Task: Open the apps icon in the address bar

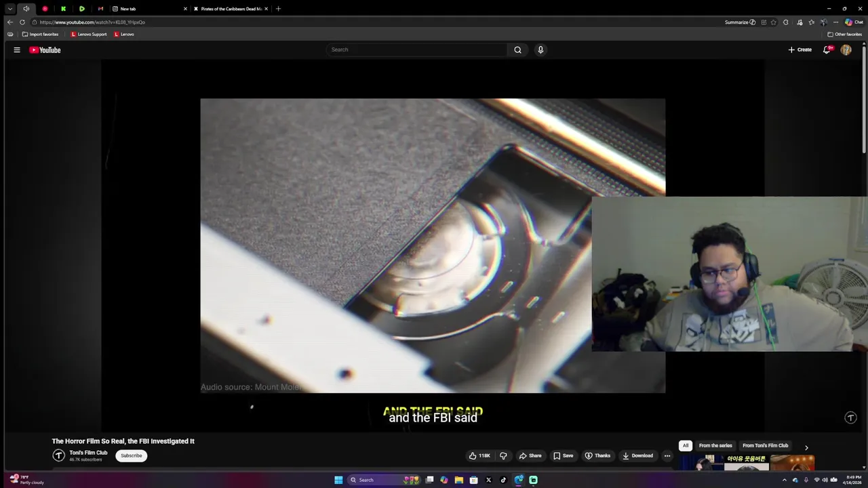Action: click(x=764, y=22)
